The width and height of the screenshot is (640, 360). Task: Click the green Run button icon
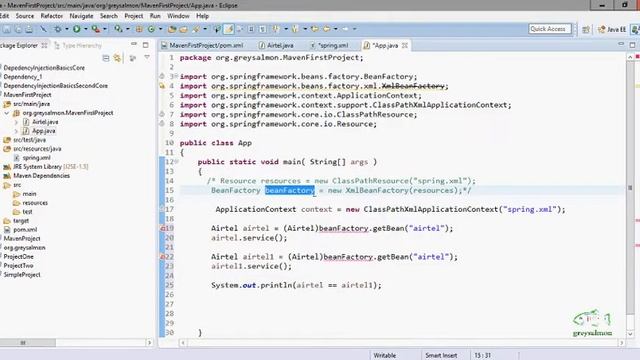pos(76,29)
